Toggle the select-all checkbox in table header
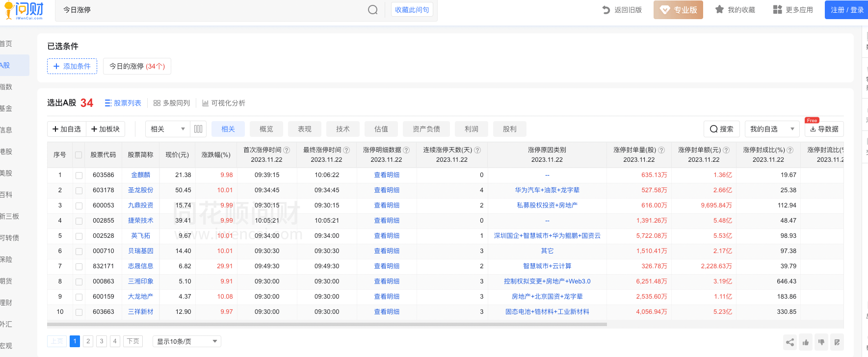Image resolution: width=868 pixels, height=357 pixels. coord(79,155)
